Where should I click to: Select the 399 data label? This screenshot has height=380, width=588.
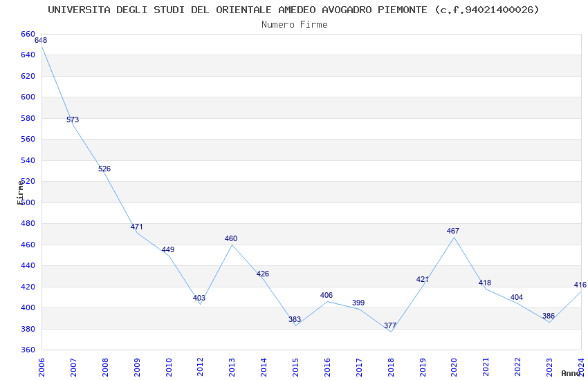[x=358, y=303]
